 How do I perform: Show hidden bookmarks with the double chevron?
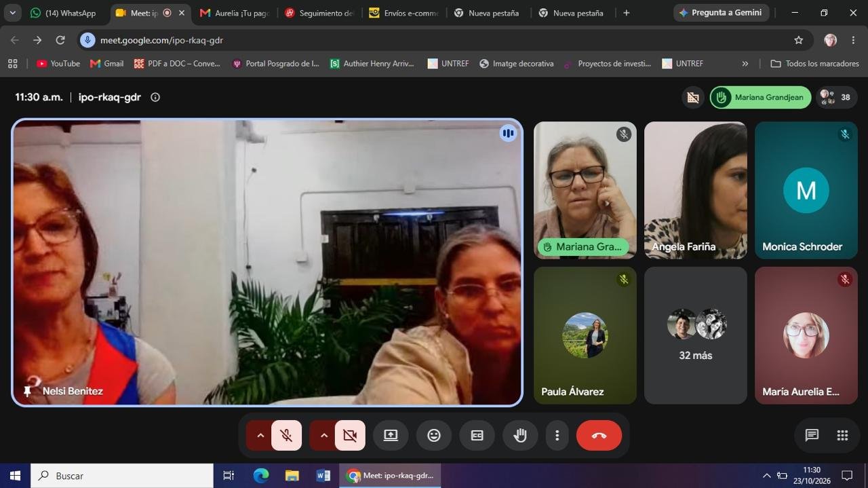(x=745, y=63)
